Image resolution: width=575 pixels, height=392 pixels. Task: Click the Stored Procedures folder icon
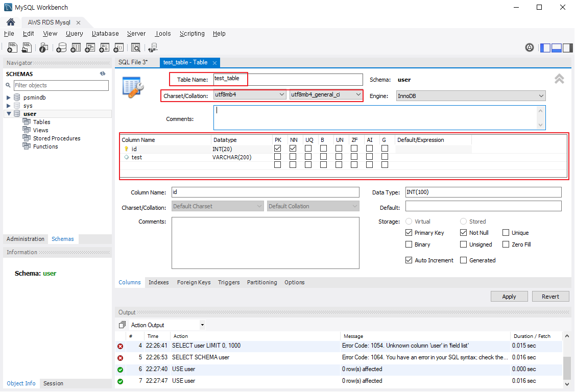(x=27, y=138)
